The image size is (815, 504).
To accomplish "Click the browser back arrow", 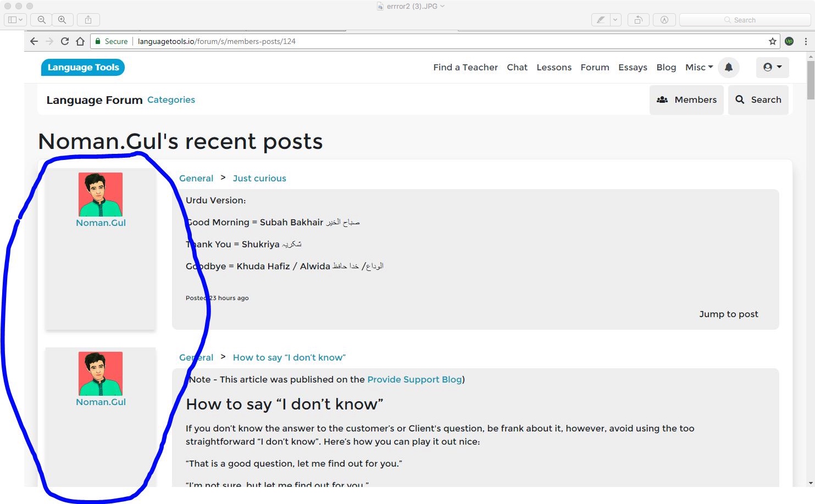I will point(34,41).
